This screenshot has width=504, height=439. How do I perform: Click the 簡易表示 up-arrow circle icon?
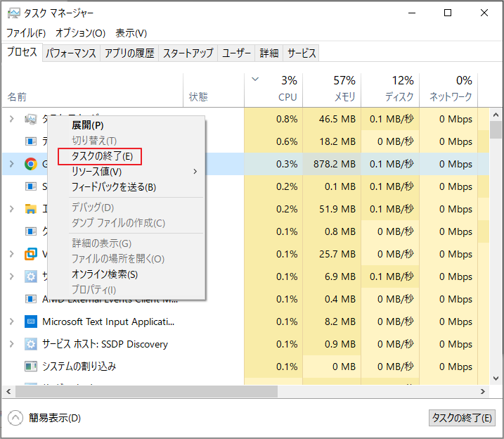point(15,418)
